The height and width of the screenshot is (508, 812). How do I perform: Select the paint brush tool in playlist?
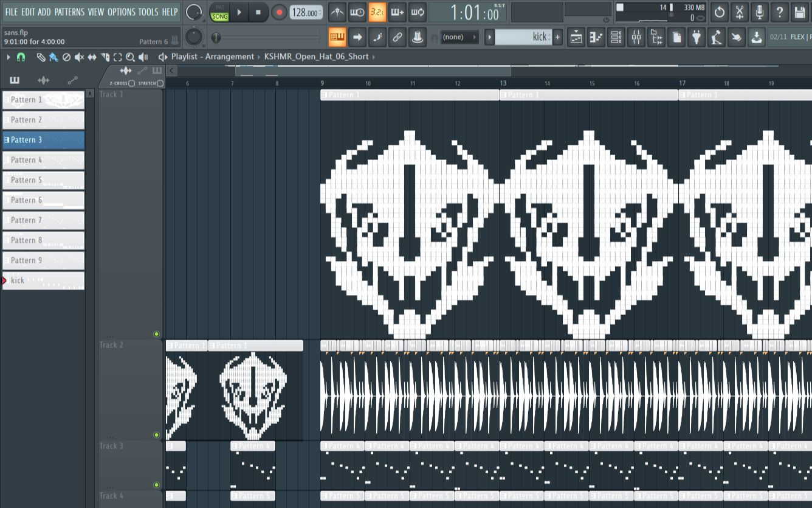tap(53, 57)
